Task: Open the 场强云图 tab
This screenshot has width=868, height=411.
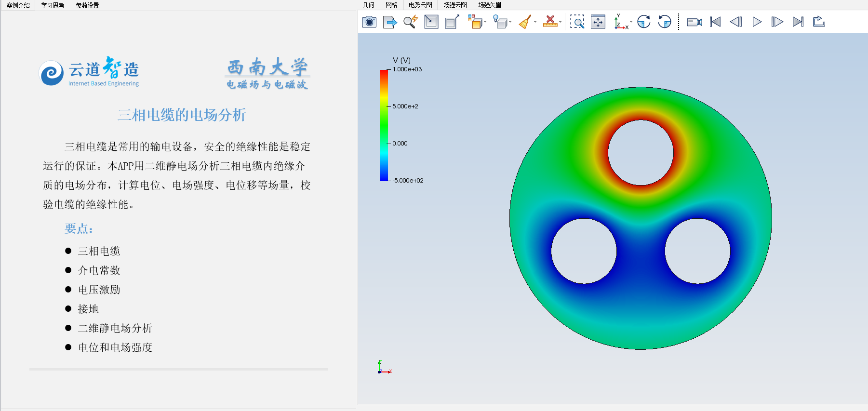Action: tap(455, 5)
